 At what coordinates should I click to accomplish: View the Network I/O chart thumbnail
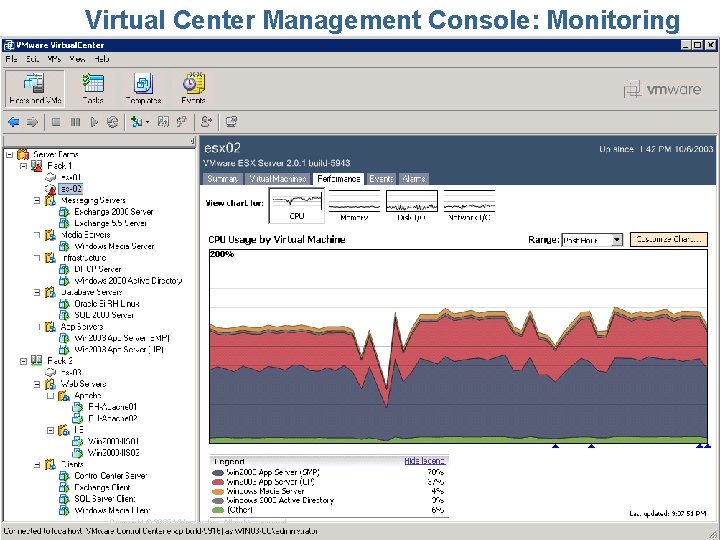coord(469,205)
